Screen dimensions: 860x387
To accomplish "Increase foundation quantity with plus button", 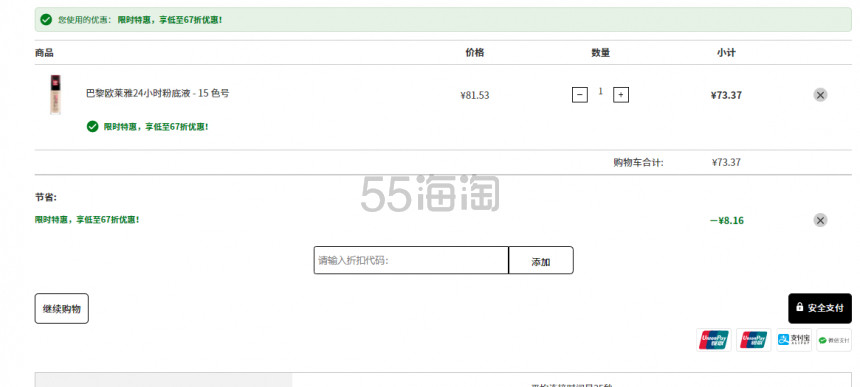I will (621, 95).
